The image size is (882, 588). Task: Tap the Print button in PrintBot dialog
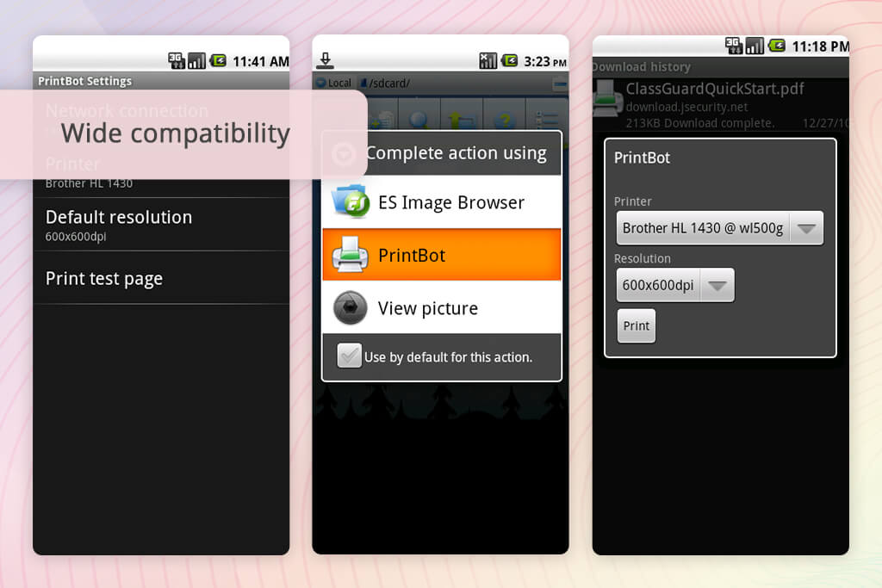point(637,326)
